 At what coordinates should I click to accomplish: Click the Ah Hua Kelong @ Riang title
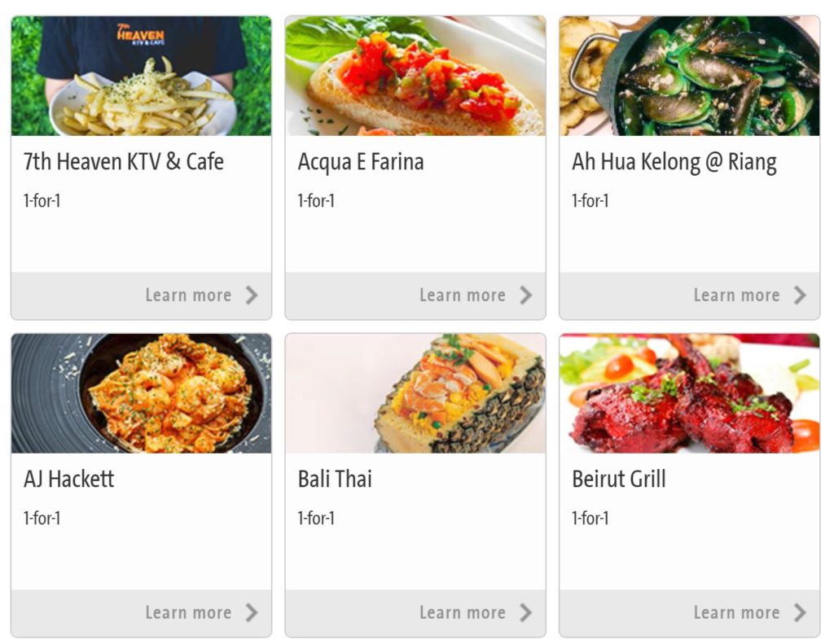point(674,162)
